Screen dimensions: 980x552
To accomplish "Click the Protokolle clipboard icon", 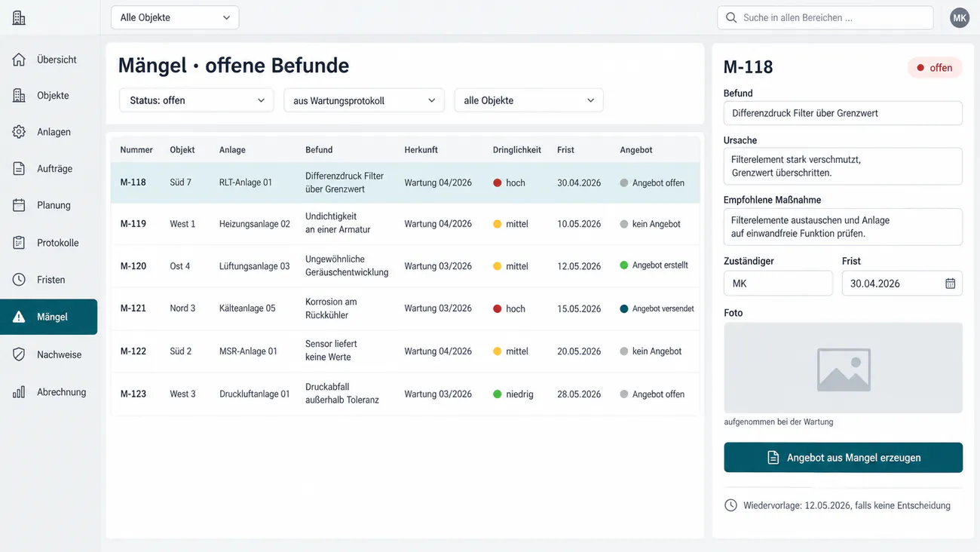I will pos(19,243).
